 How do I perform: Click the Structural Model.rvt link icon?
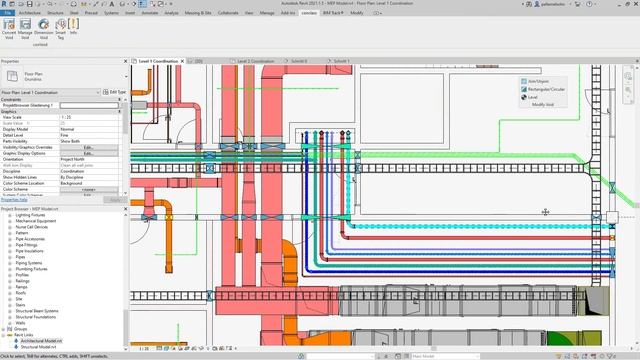(16, 347)
